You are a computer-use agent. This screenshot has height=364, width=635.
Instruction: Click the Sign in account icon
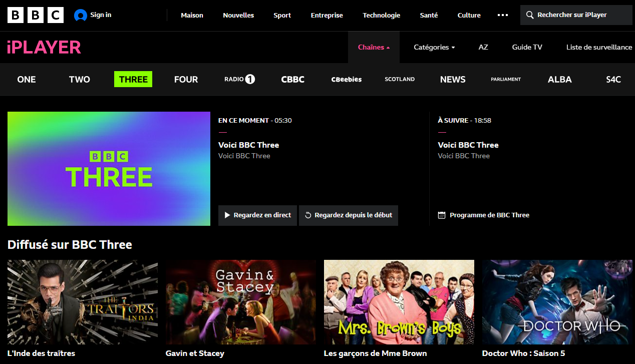(x=80, y=16)
